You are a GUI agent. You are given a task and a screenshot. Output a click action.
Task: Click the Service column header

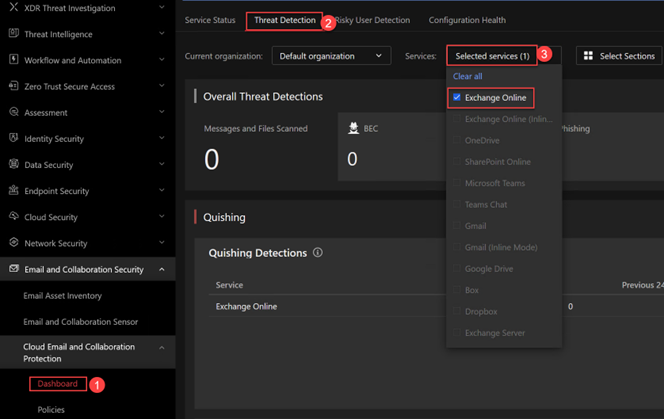pyautogui.click(x=230, y=285)
